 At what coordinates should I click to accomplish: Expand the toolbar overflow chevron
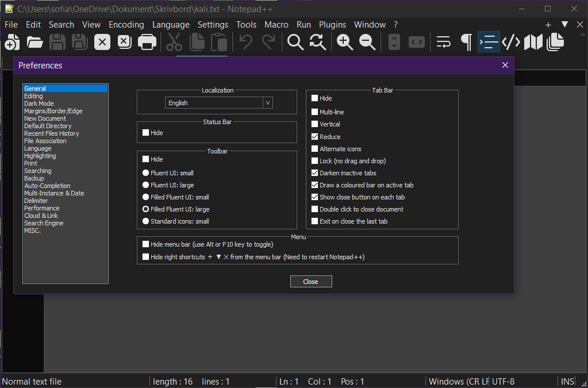(x=582, y=35)
